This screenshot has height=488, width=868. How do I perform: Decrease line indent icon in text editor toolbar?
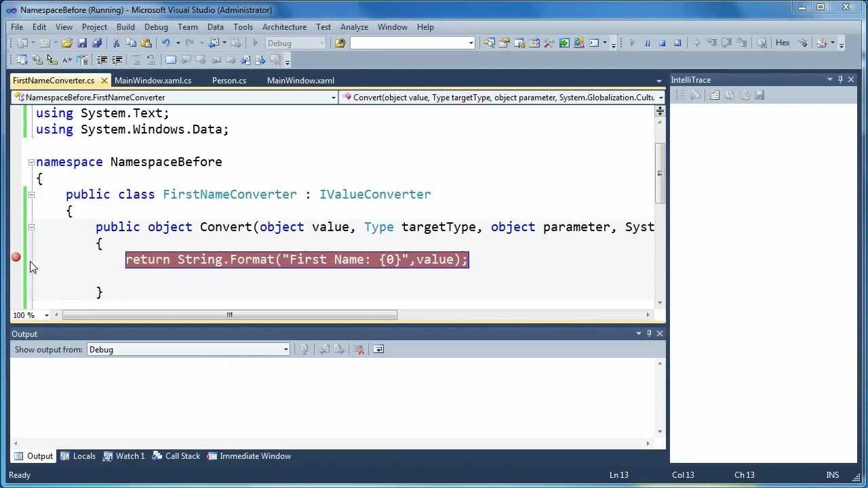102,60
